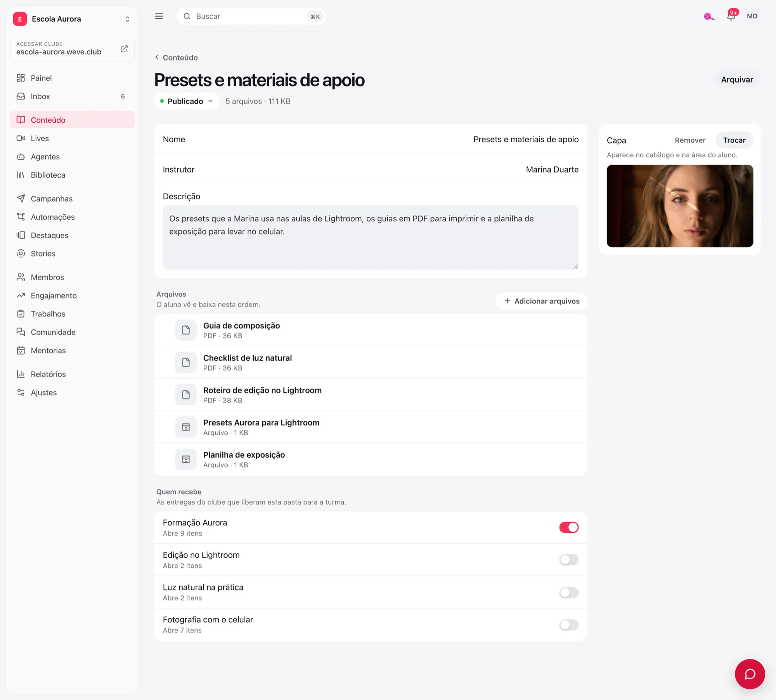Toggle the sidebar hamburger menu icon
Viewport: 776px width, 700px height.
click(159, 16)
